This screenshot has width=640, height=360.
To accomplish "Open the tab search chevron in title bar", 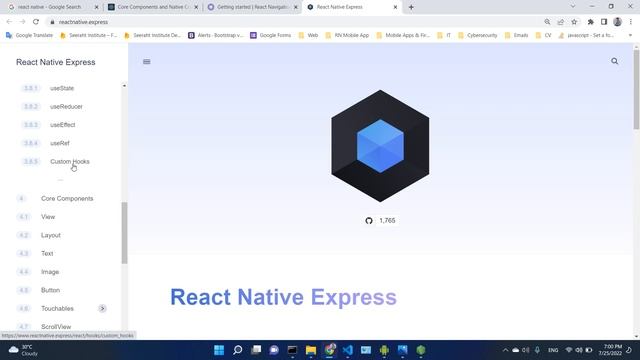I will (573, 7).
